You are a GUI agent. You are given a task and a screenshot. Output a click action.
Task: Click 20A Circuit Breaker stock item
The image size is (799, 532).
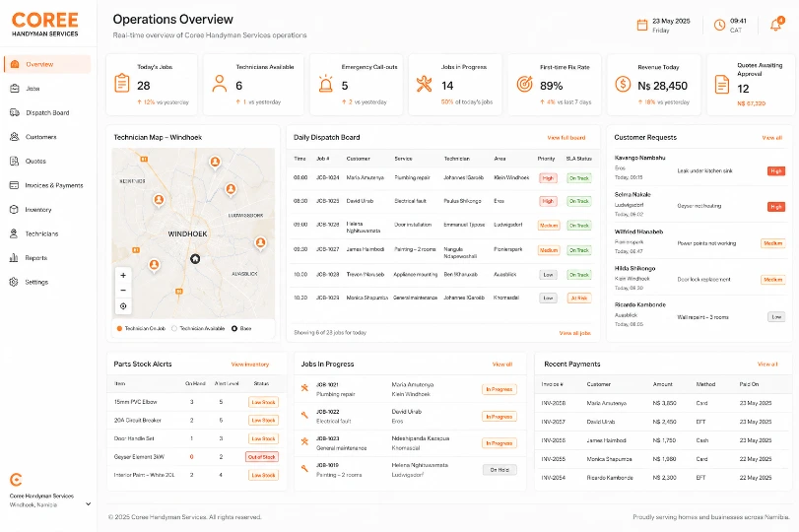(x=138, y=421)
